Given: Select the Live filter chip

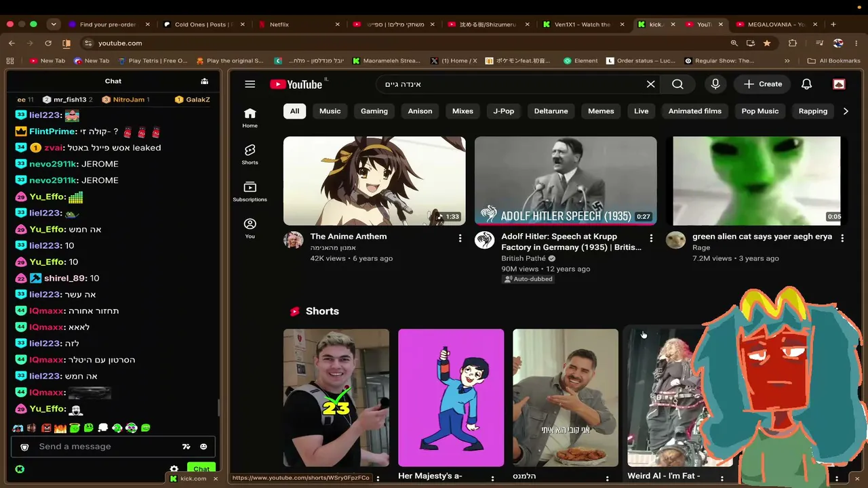Looking at the screenshot, I should click(x=642, y=111).
